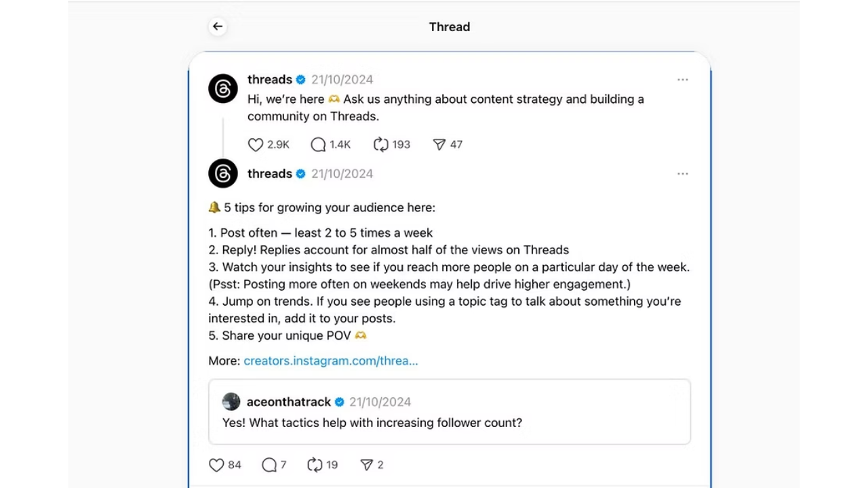868x488 pixels.
Task: Repost the first threads post
Action: (x=381, y=144)
